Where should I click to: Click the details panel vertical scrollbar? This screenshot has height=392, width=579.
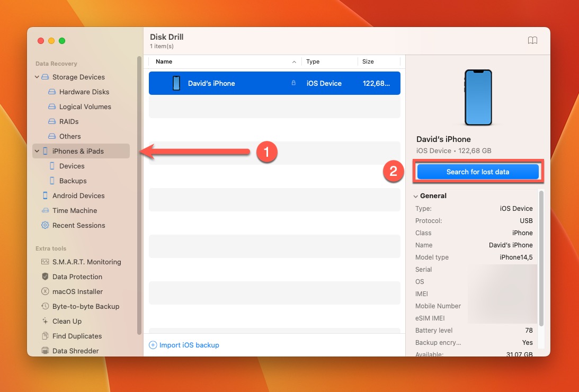(541, 259)
